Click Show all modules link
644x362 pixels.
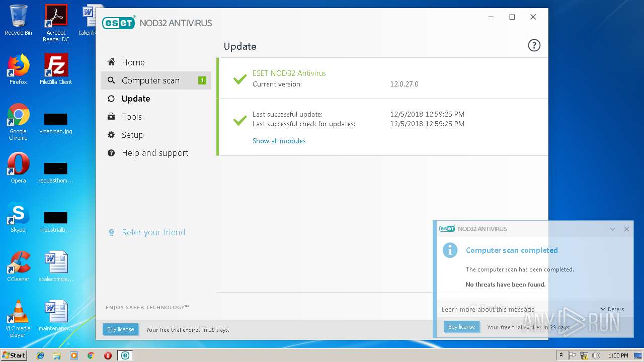[279, 141]
